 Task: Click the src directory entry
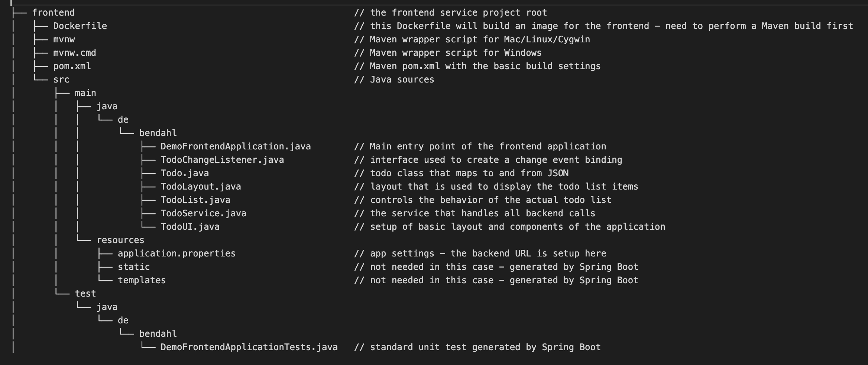[x=61, y=80]
